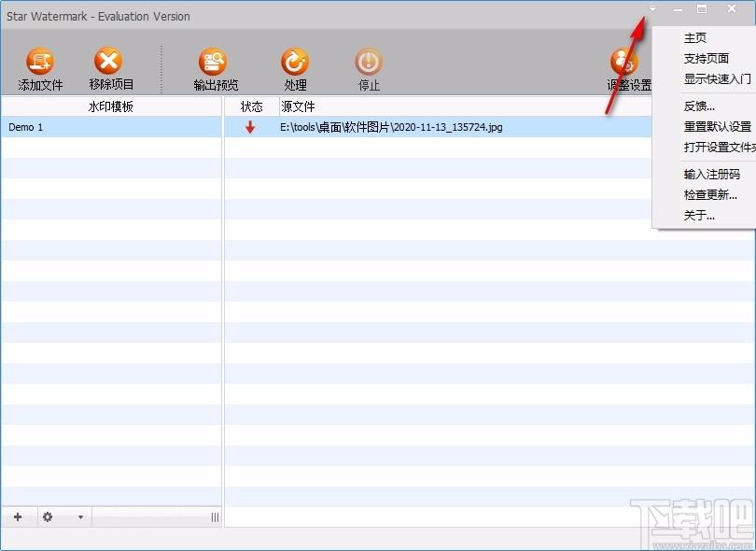Open 调整设置 (adjust settings) icon
The height and width of the screenshot is (551, 756).
pos(623,62)
